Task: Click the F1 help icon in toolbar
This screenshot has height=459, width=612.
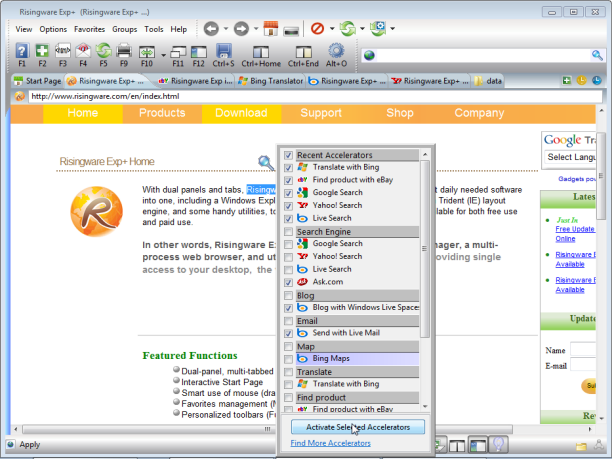Action: pos(21,51)
